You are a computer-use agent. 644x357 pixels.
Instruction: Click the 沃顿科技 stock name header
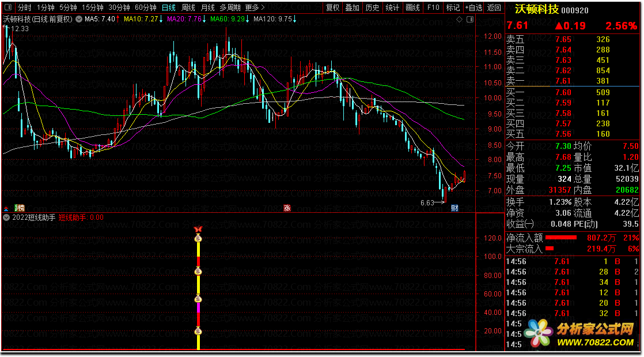(x=537, y=9)
